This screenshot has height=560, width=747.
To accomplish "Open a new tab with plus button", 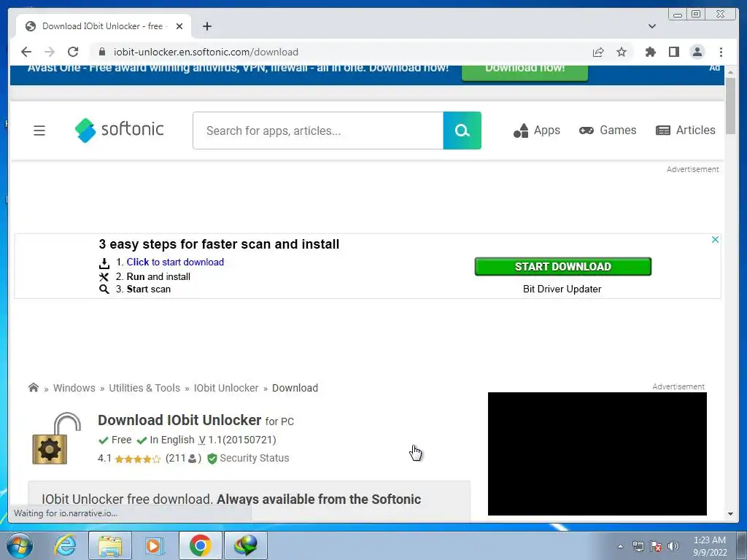I will (x=206, y=26).
